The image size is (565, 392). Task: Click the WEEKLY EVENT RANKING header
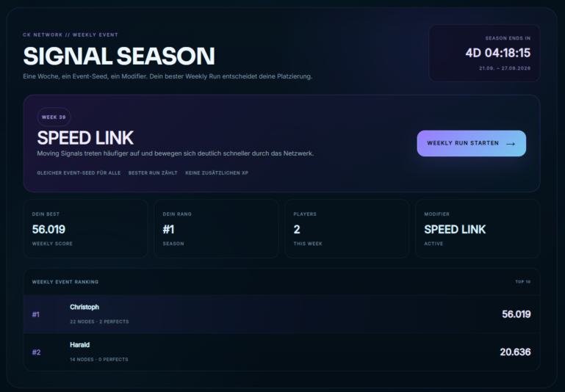point(65,282)
